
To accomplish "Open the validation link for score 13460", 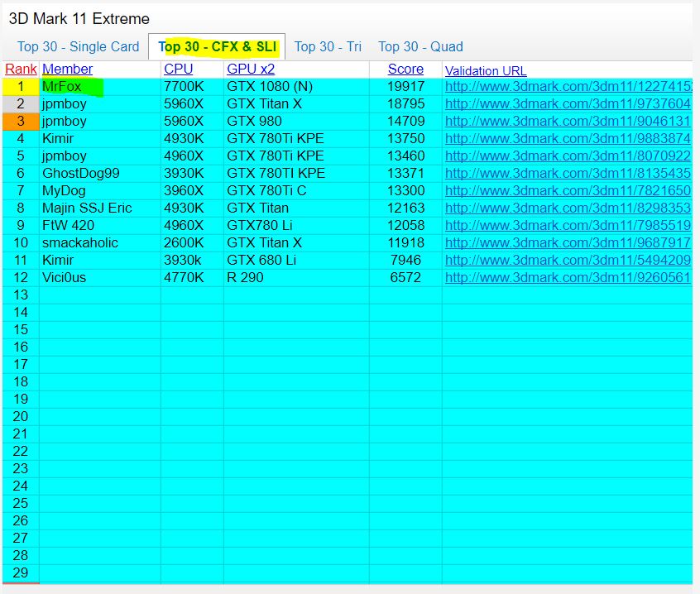I will coord(568,156).
